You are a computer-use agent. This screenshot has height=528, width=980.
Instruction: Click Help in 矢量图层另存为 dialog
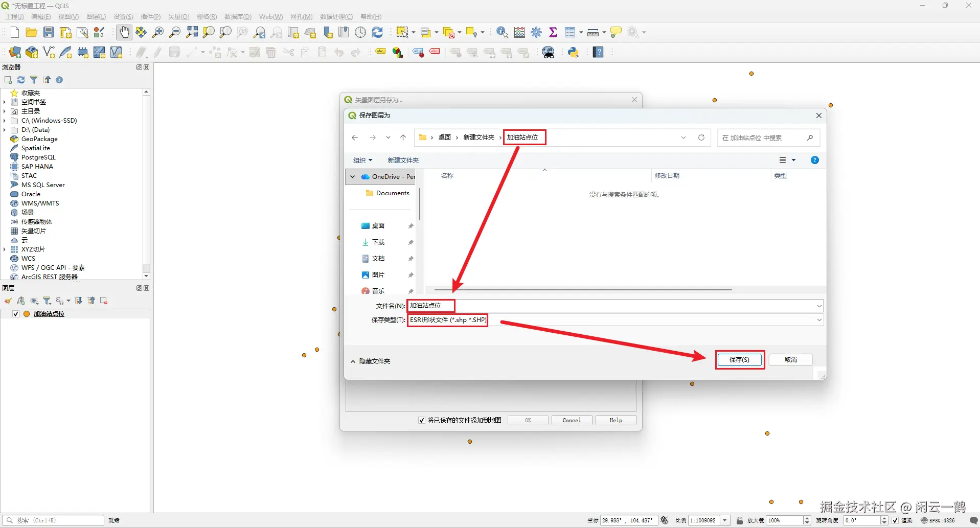pyautogui.click(x=616, y=420)
